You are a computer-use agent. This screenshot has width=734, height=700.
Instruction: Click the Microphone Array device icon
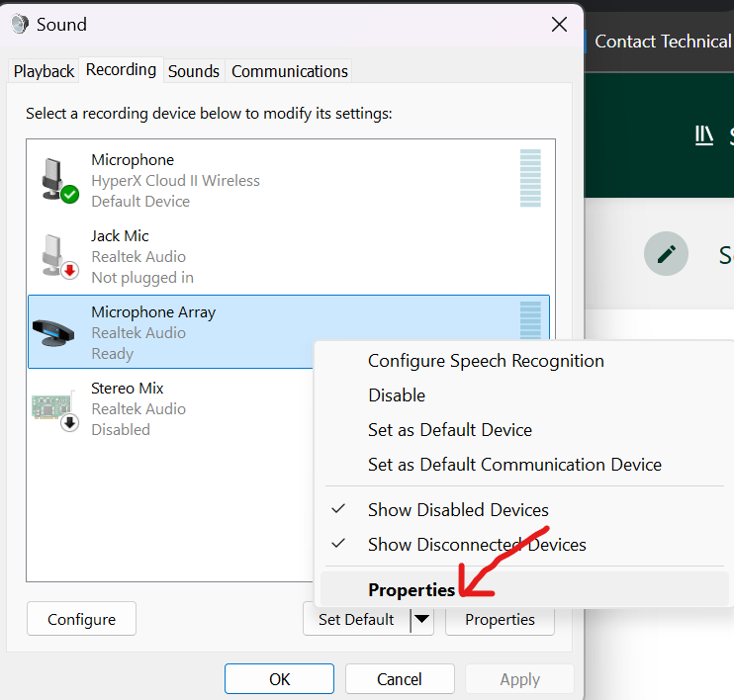[57, 332]
